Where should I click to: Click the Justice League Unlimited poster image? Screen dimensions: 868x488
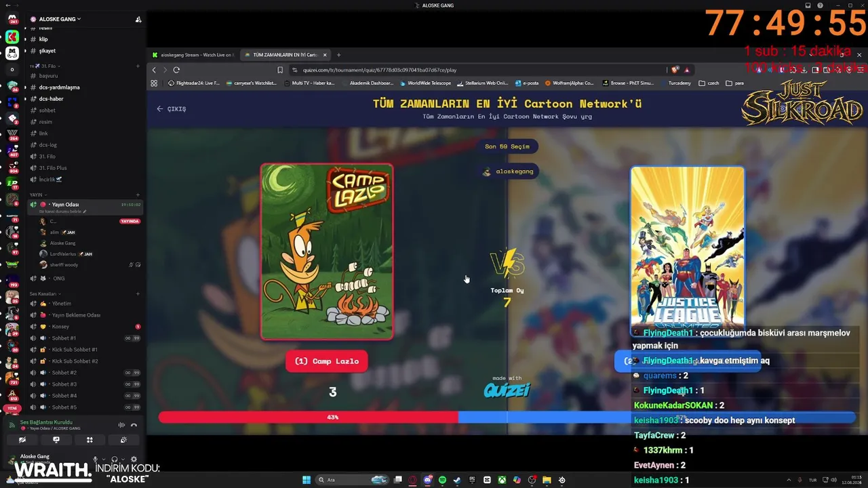point(688,251)
